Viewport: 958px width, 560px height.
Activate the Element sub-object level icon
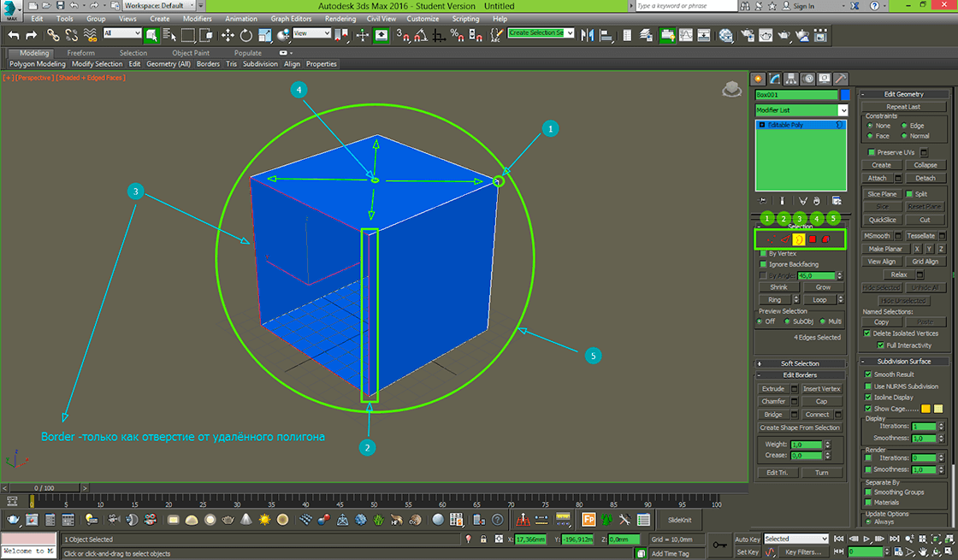point(826,239)
